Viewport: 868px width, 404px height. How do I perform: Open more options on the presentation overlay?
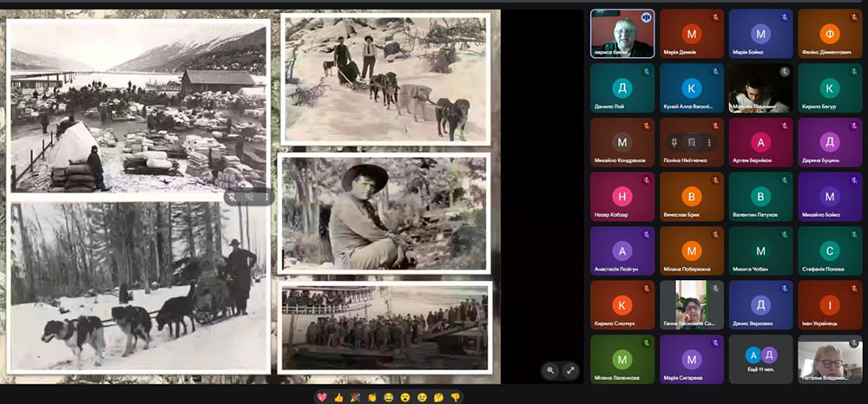(266, 198)
